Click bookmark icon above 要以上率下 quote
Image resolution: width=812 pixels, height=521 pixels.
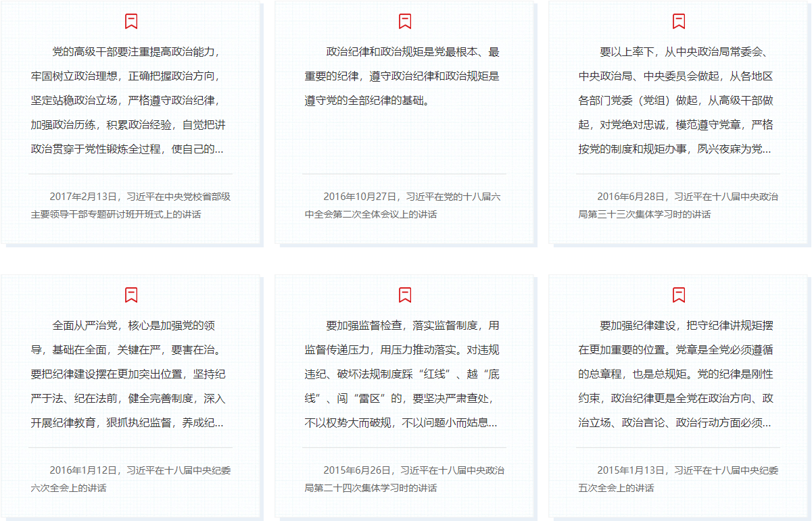coord(679,22)
